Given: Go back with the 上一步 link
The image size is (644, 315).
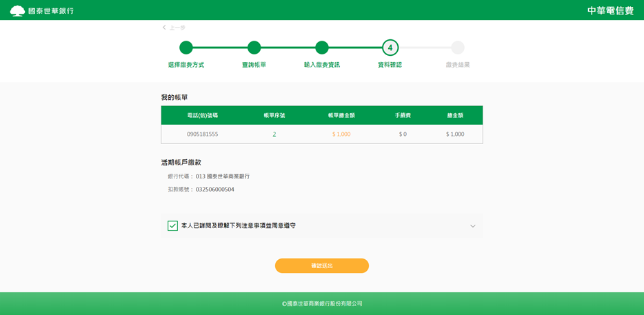Looking at the screenshot, I should point(177,28).
